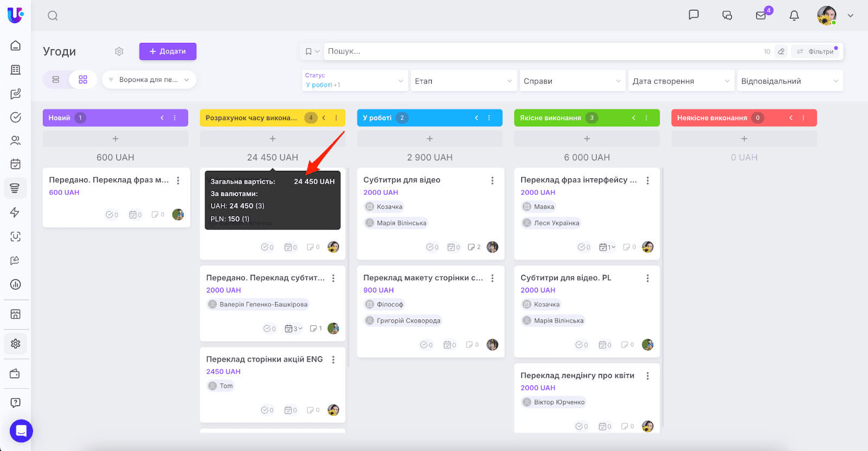Expand the Статус filter dropdown
The width and height of the screenshot is (868, 451).
pyautogui.click(x=355, y=81)
